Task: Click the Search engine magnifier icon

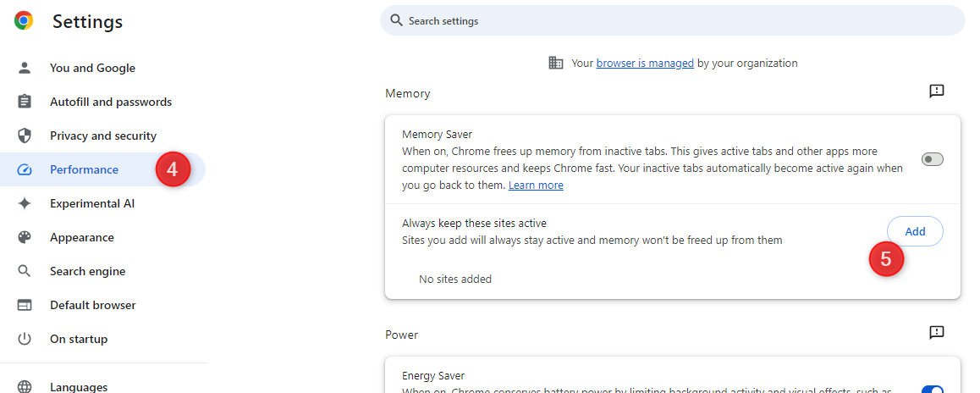Action: [x=25, y=271]
